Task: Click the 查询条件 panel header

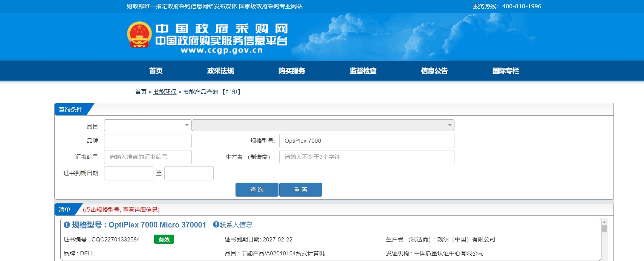Action: tap(70, 109)
